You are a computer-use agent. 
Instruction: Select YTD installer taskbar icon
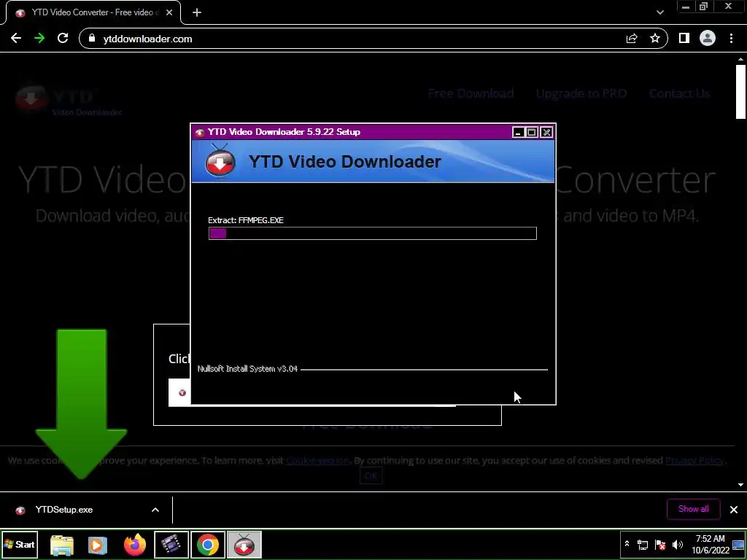pyautogui.click(x=244, y=544)
